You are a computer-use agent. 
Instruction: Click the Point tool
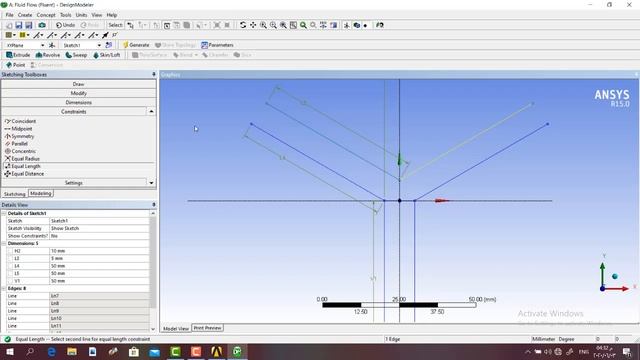pos(16,65)
